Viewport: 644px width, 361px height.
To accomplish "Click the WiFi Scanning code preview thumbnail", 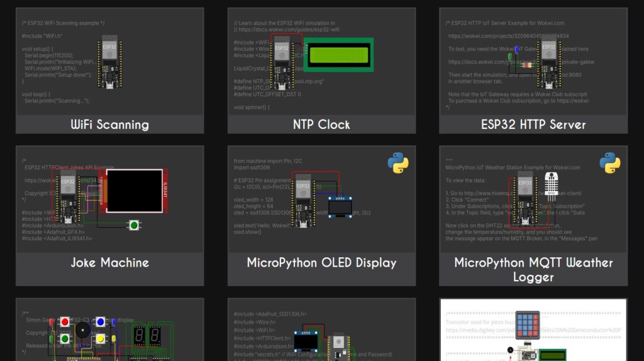I will click(109, 62).
